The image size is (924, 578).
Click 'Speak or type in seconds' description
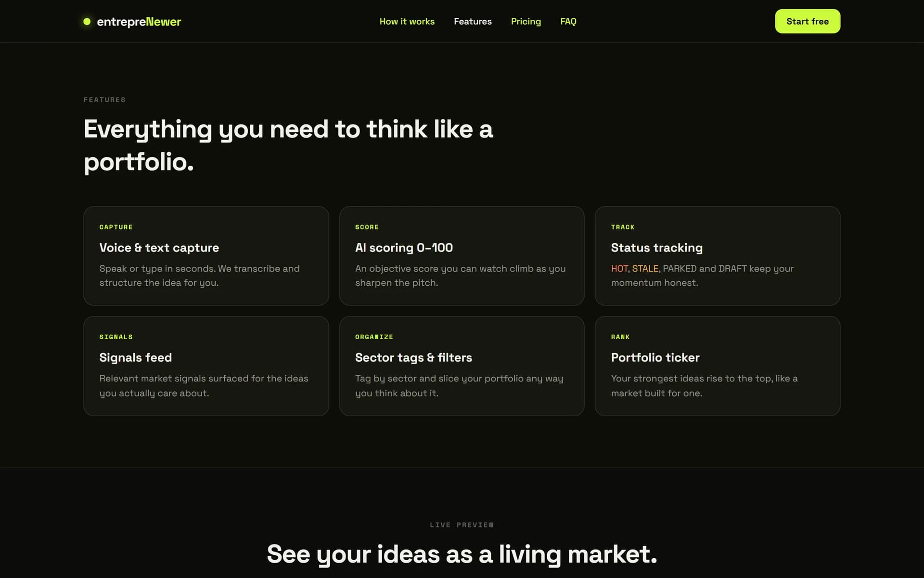[199, 276]
